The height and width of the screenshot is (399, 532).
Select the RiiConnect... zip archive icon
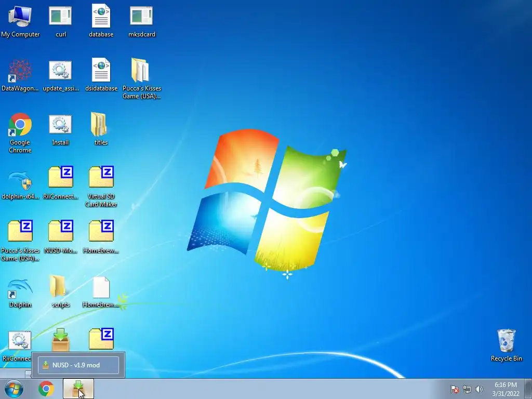click(60, 183)
